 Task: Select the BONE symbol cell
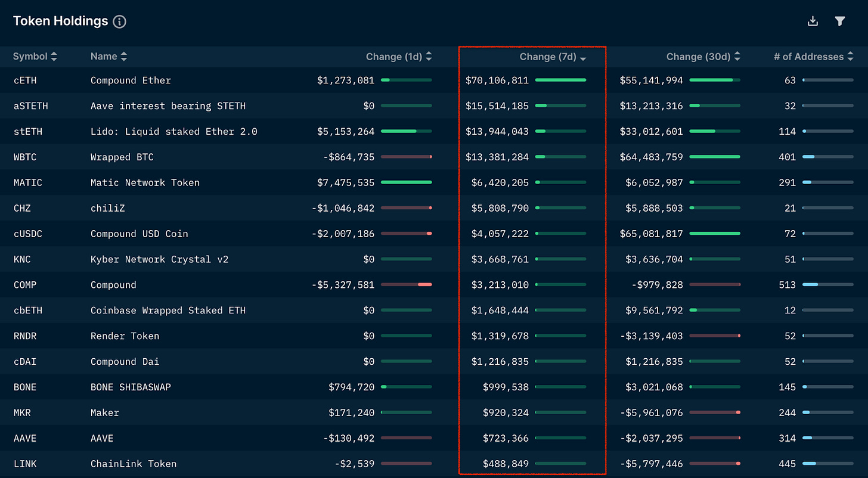[x=25, y=388]
